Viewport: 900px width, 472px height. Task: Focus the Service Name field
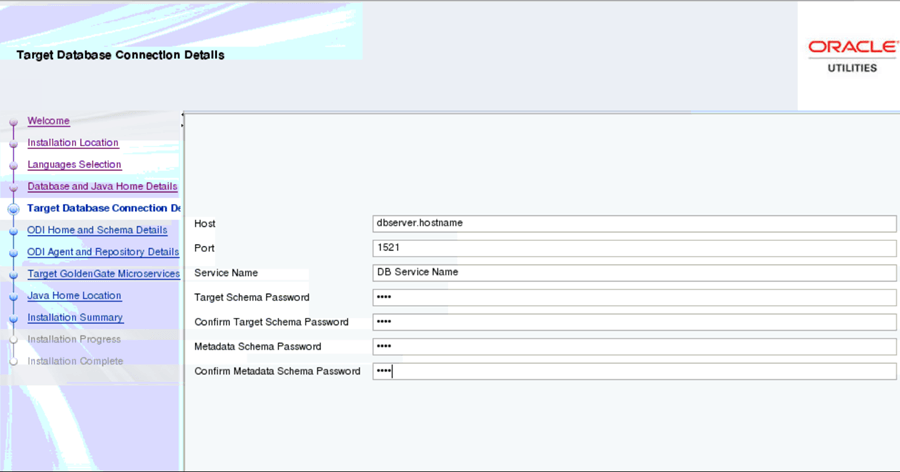point(634,273)
